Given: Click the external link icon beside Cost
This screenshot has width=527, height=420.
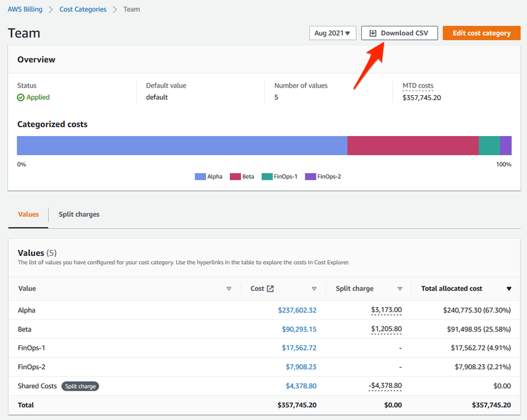Looking at the screenshot, I should [x=270, y=289].
